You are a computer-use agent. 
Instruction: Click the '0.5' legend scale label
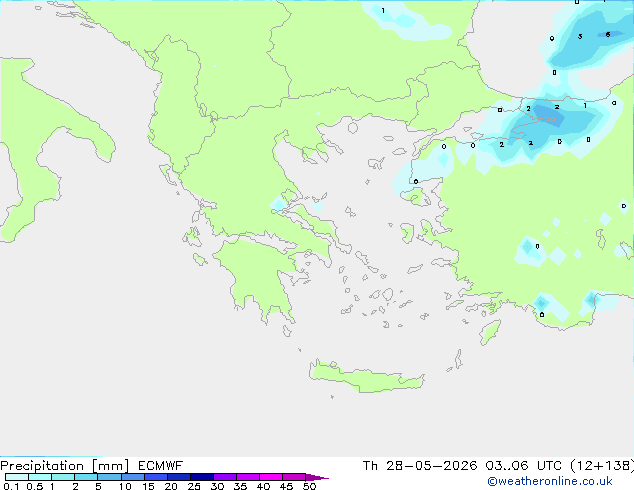[x=34, y=486]
